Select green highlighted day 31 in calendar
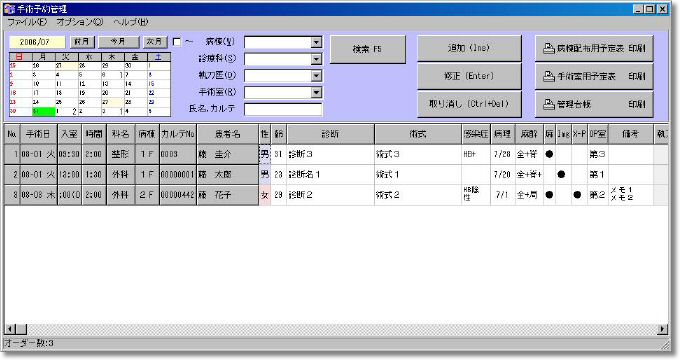 [44, 111]
